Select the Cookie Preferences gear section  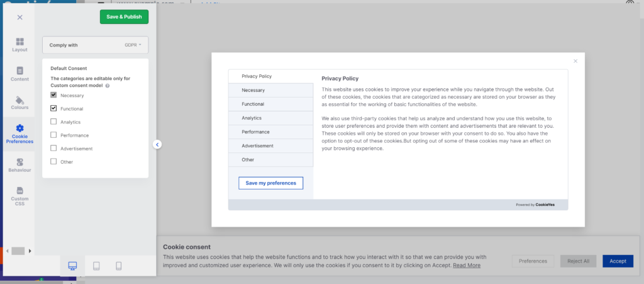tap(19, 134)
